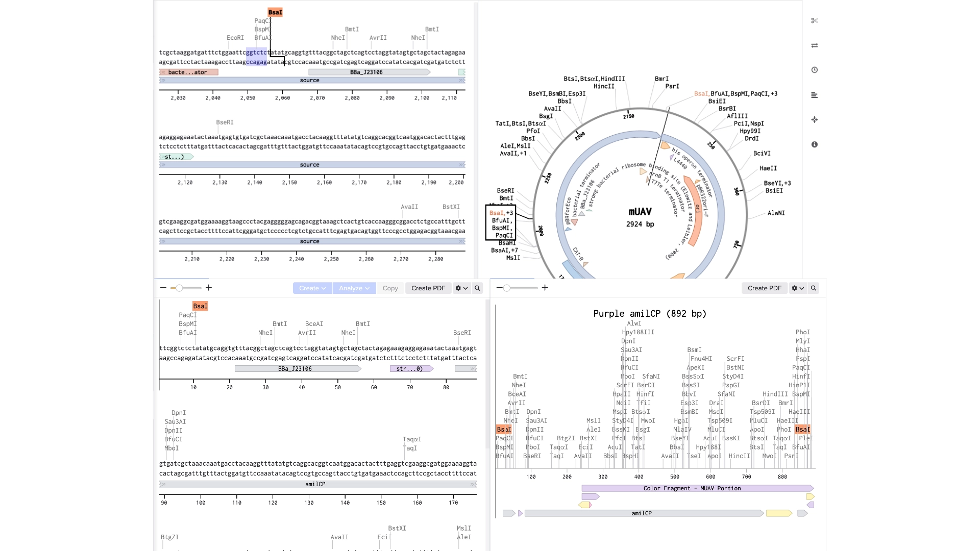Select the st...) annotation arrow
Image resolution: width=980 pixels, height=551 pixels.
pos(176,157)
